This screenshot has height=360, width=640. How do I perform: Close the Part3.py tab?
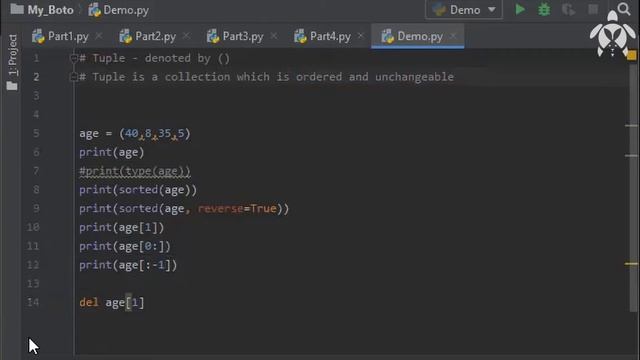point(273,36)
